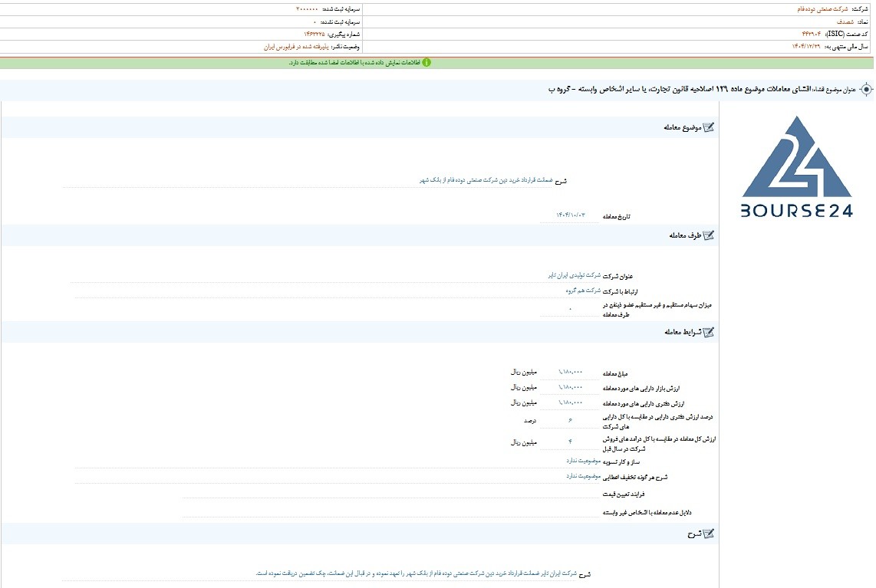Click the Bourse24 logo image
876x588 pixels.
797,166
